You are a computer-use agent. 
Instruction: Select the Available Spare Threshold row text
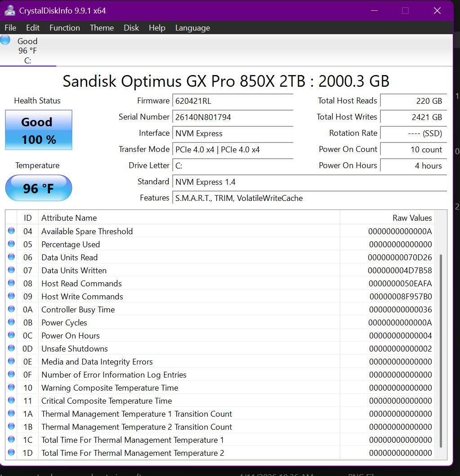[87, 231]
